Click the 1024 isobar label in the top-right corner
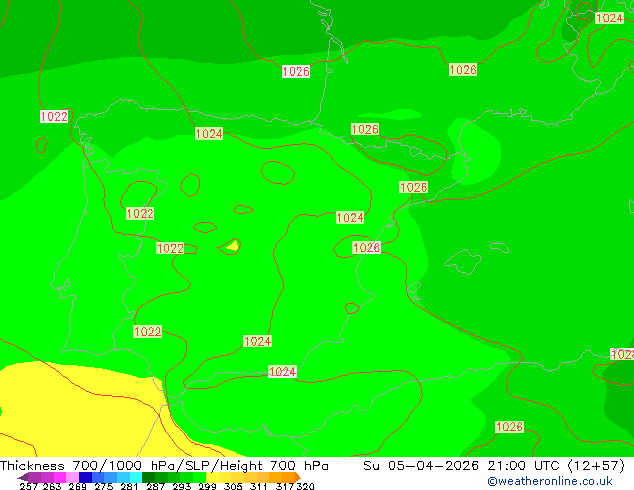This screenshot has width=634, height=490. (x=609, y=18)
